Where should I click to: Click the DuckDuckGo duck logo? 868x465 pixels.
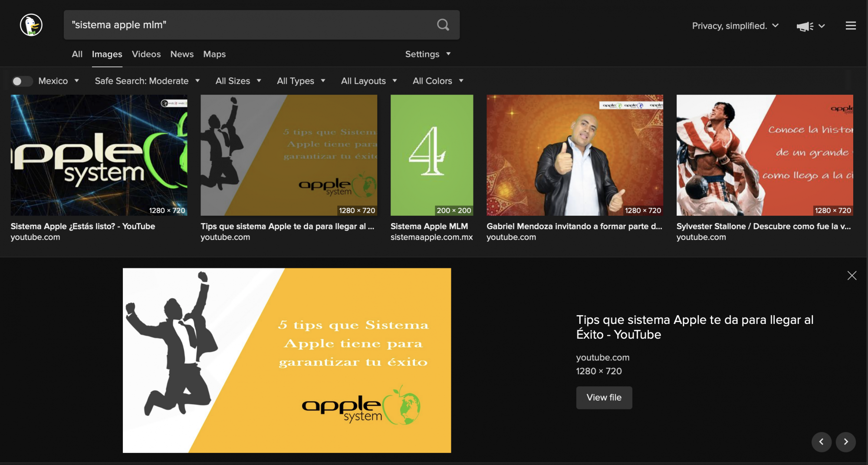click(31, 25)
